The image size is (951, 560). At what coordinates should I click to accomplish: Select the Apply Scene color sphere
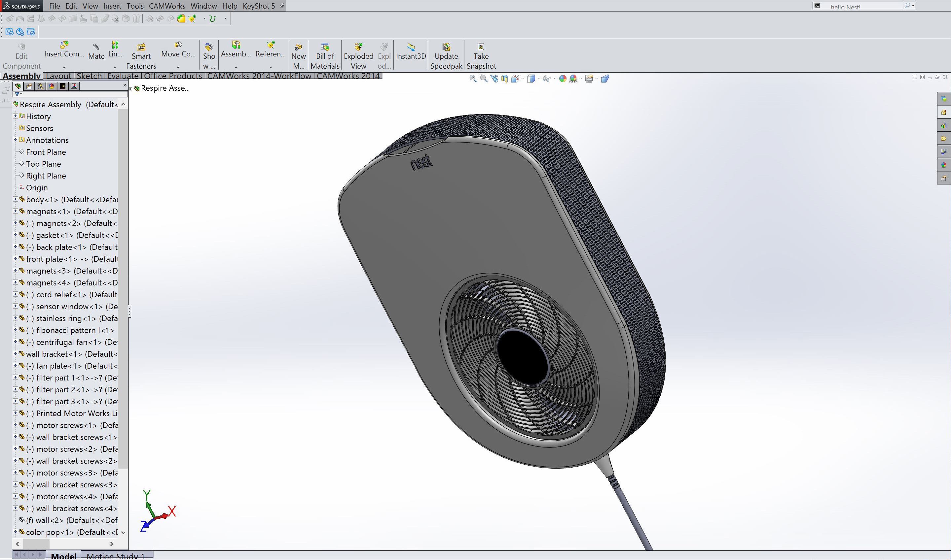coord(562,78)
